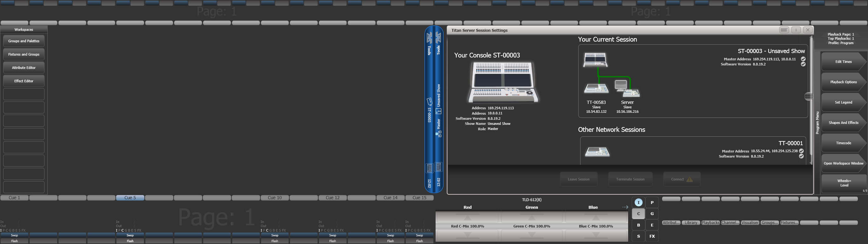Click the TT-00583 slave console icon
This screenshot has width=868, height=244.
[596, 88]
